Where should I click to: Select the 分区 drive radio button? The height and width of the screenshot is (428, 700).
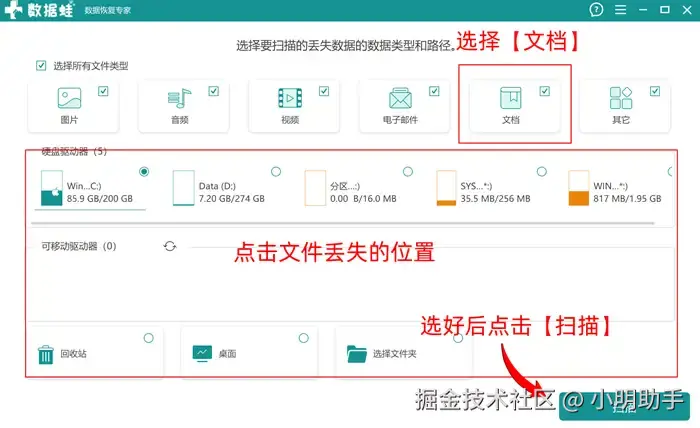coord(408,171)
